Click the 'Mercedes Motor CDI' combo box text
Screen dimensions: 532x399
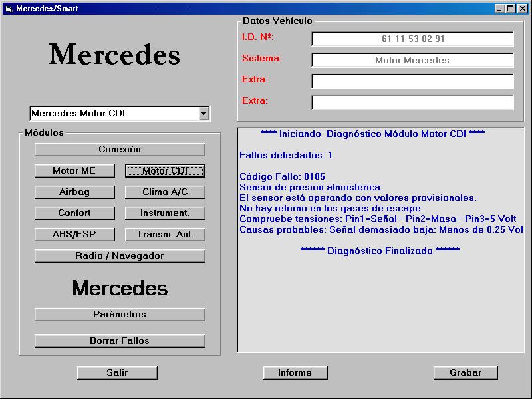coord(78,114)
